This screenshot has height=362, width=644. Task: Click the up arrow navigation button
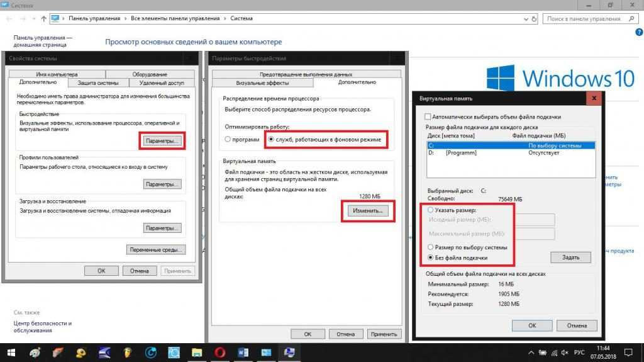coord(43,18)
